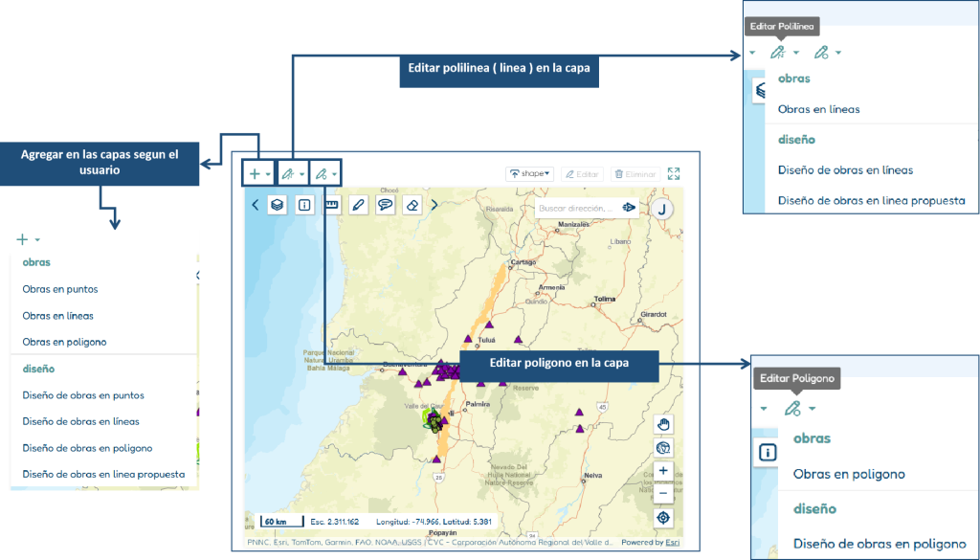Select the edit polyline tool above the map
Viewport: 980px width, 560px height.
287,174
